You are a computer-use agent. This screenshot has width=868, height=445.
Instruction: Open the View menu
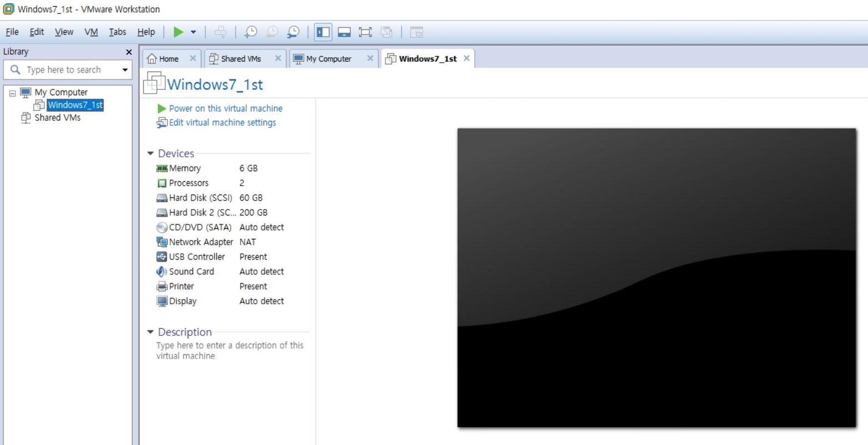(x=64, y=32)
